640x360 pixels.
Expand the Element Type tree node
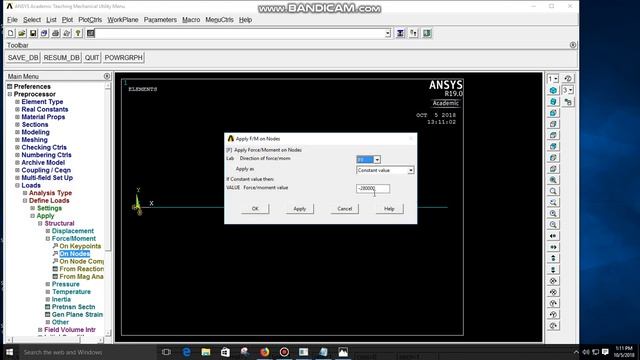coord(18,102)
